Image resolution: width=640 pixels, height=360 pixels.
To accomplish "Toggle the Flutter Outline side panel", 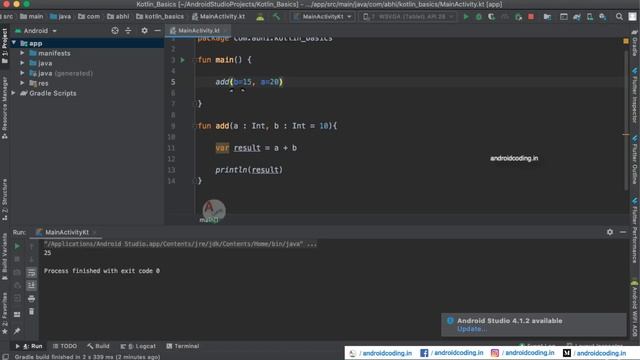I will [635, 160].
